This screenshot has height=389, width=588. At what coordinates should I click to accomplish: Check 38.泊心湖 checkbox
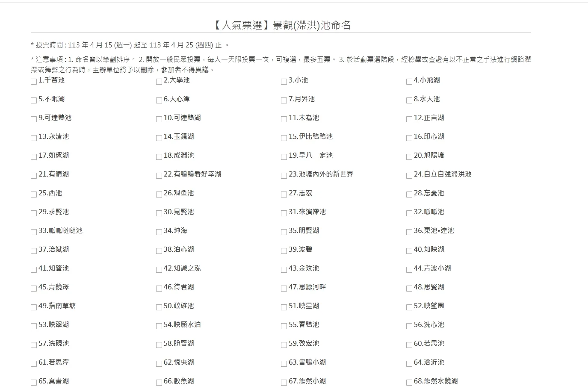[159, 251]
